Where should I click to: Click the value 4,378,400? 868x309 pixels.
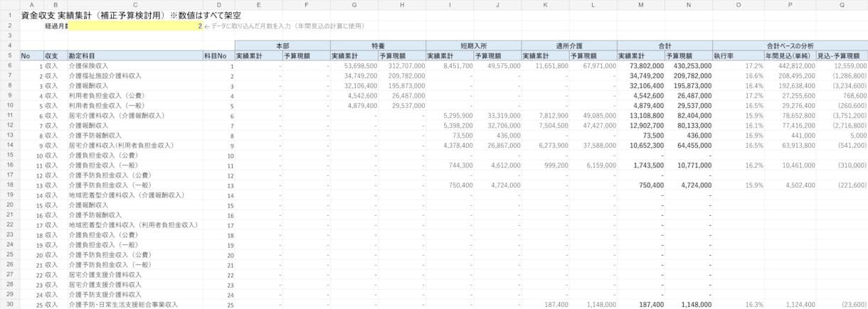point(457,145)
